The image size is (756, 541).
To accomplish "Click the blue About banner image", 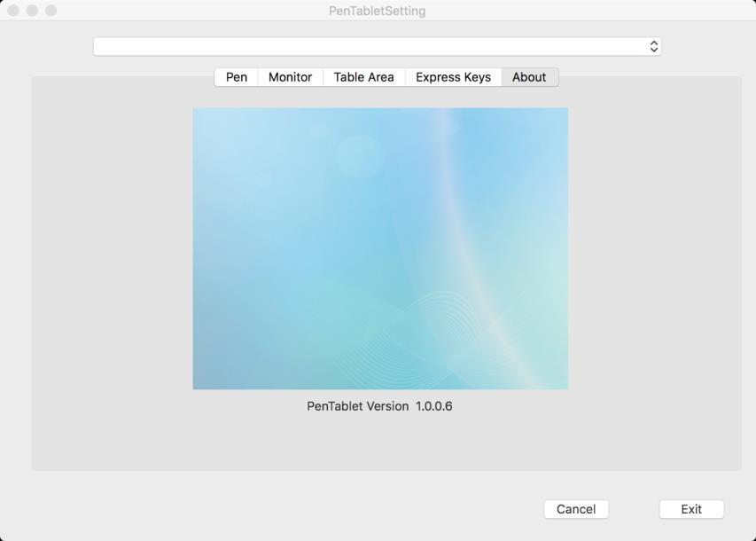I will click(380, 248).
